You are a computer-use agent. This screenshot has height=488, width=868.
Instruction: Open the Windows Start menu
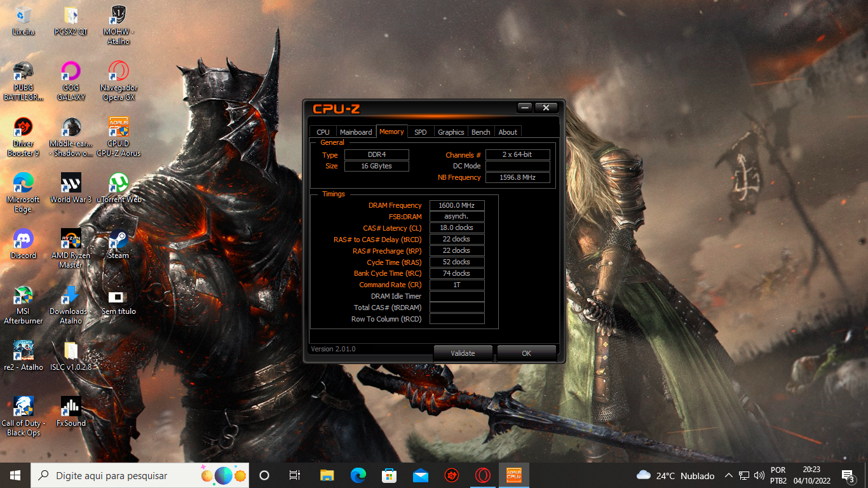pos(15,475)
